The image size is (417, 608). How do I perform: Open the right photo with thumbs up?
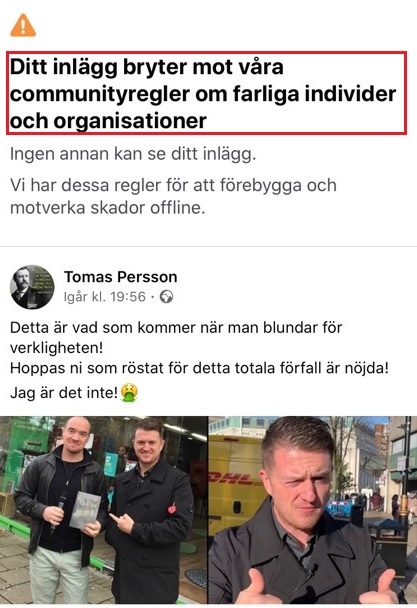[313, 510]
